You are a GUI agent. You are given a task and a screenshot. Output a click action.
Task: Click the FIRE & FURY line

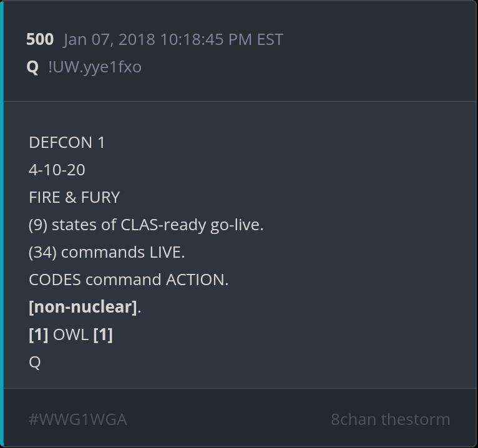point(74,197)
